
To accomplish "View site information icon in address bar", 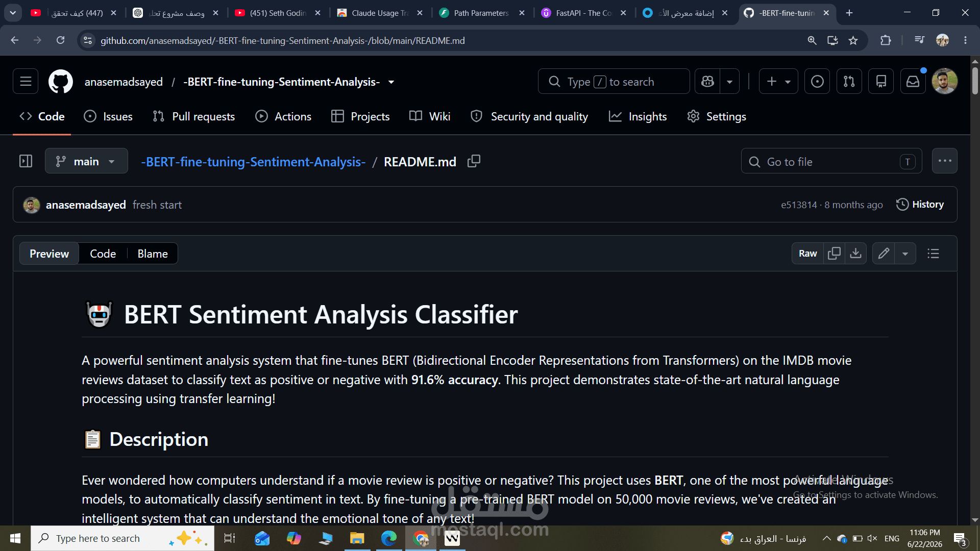I will coord(88,40).
